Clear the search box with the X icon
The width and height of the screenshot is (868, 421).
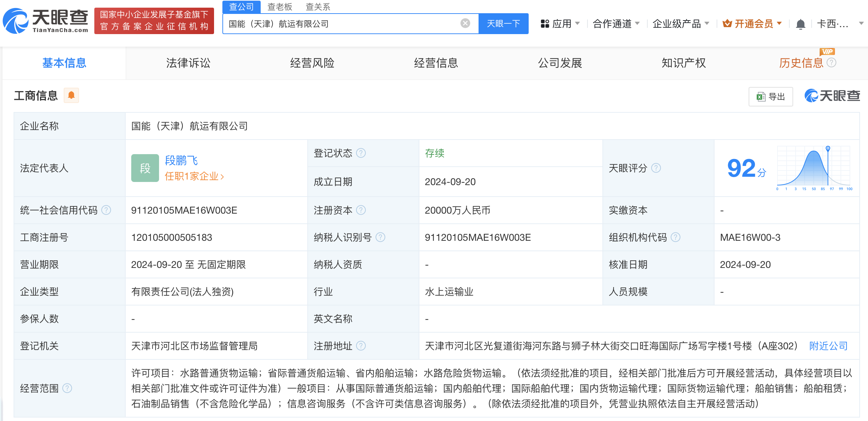pos(465,23)
